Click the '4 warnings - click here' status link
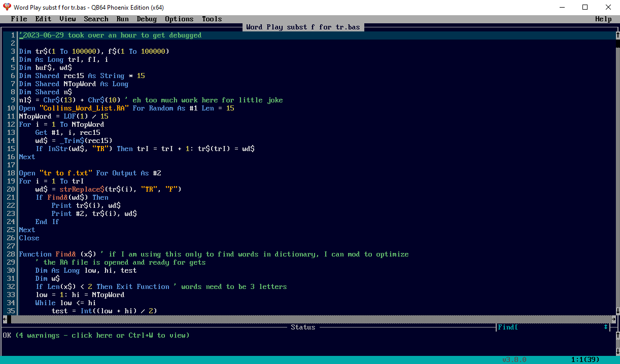 point(102,336)
